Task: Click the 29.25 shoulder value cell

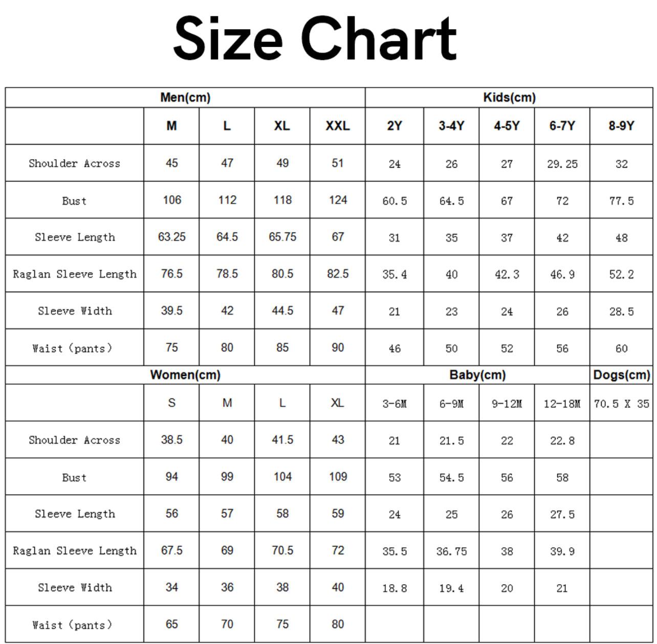Action: pos(562,164)
